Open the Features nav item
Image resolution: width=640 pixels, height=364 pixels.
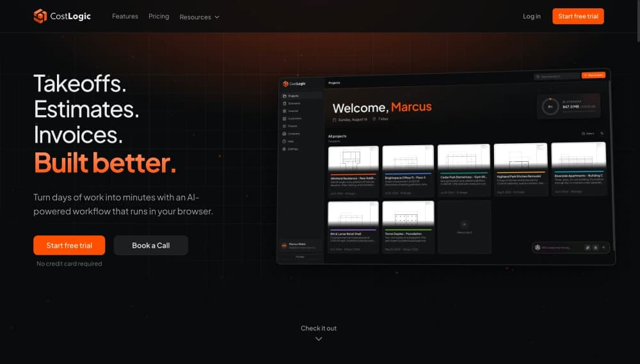(125, 17)
